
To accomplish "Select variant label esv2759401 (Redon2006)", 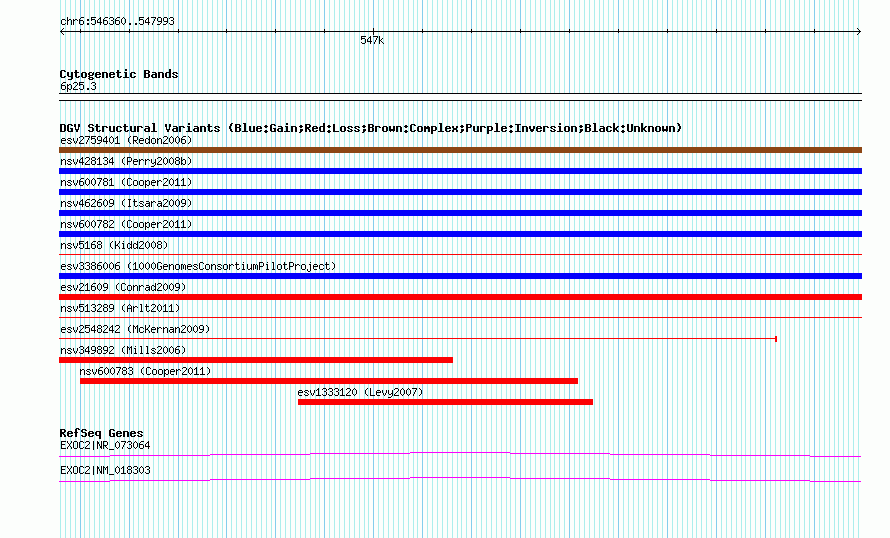I will 126,140.
